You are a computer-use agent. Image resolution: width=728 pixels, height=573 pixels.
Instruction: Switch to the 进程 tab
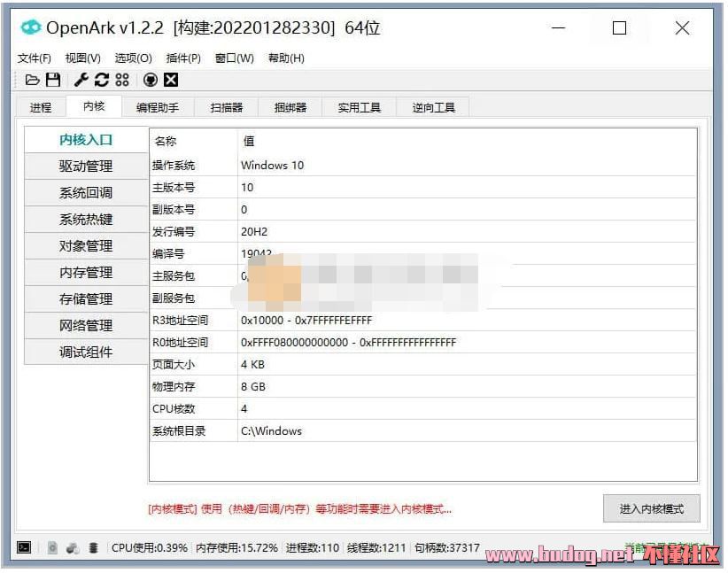pyautogui.click(x=41, y=107)
